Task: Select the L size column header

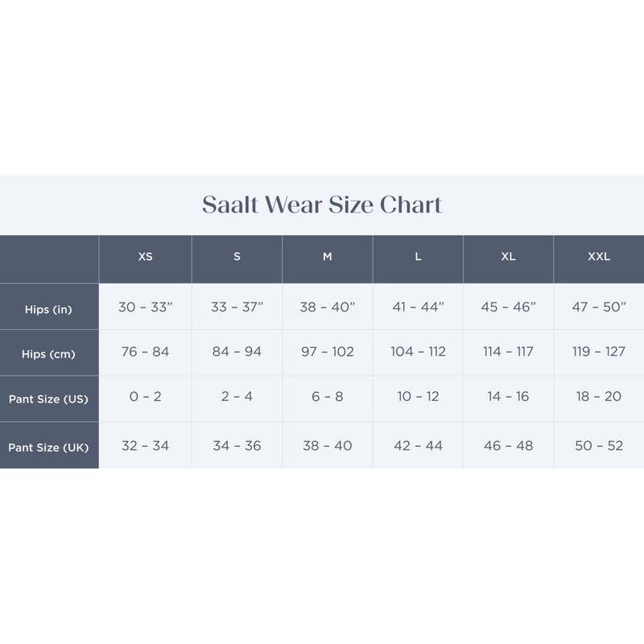Action: [x=418, y=259]
